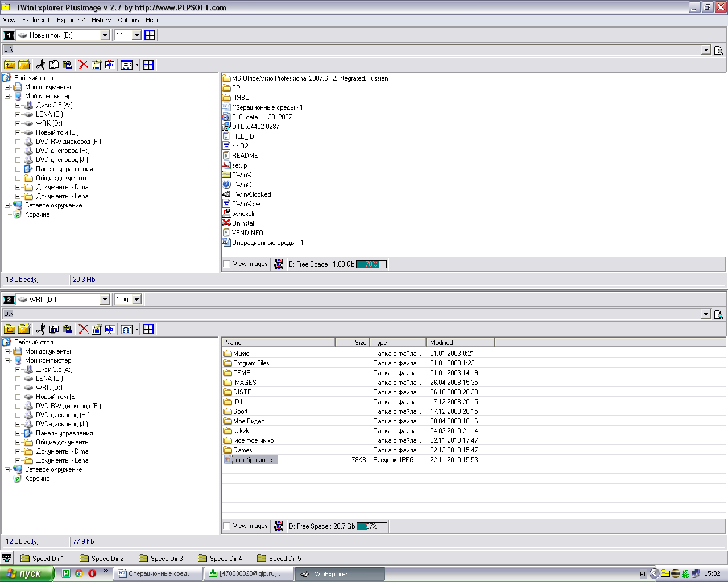728x582 pixels.
Task: Open the Options menu
Action: pos(129,20)
